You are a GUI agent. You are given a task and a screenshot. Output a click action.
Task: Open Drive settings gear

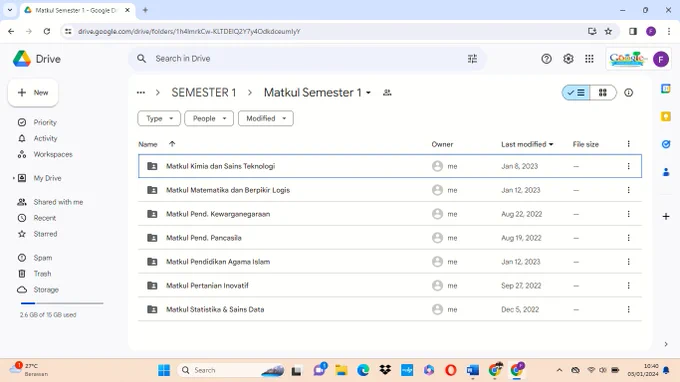point(568,59)
